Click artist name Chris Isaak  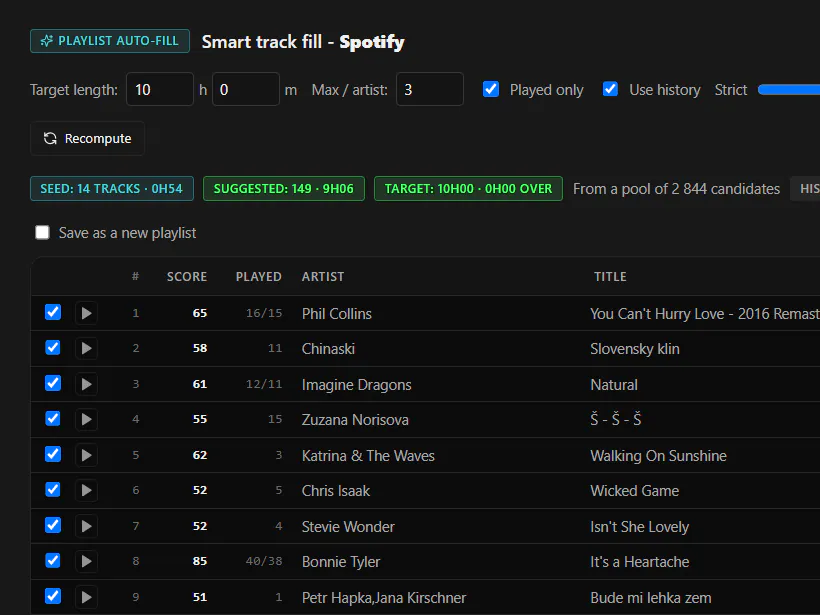(x=336, y=491)
